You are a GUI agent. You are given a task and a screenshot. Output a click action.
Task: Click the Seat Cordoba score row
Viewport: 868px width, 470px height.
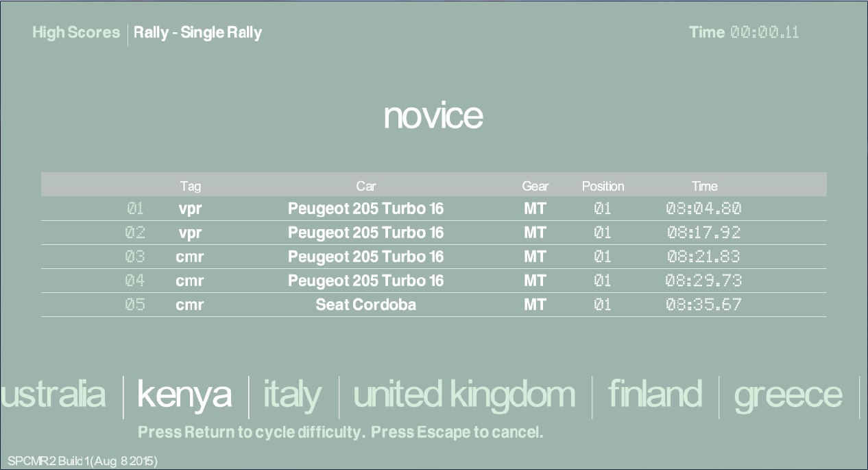pos(365,305)
